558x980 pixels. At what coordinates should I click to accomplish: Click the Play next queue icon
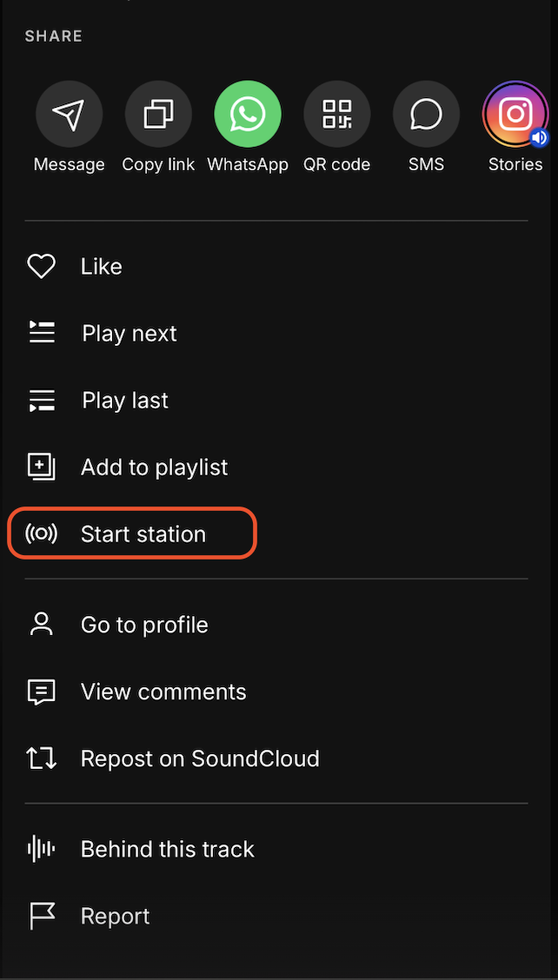click(x=42, y=333)
